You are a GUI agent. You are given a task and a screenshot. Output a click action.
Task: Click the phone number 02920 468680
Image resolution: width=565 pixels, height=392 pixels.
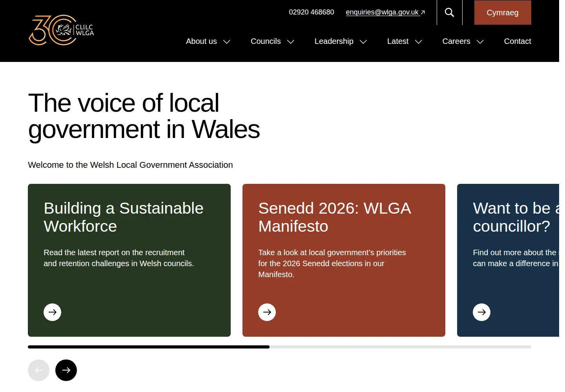[x=312, y=12]
